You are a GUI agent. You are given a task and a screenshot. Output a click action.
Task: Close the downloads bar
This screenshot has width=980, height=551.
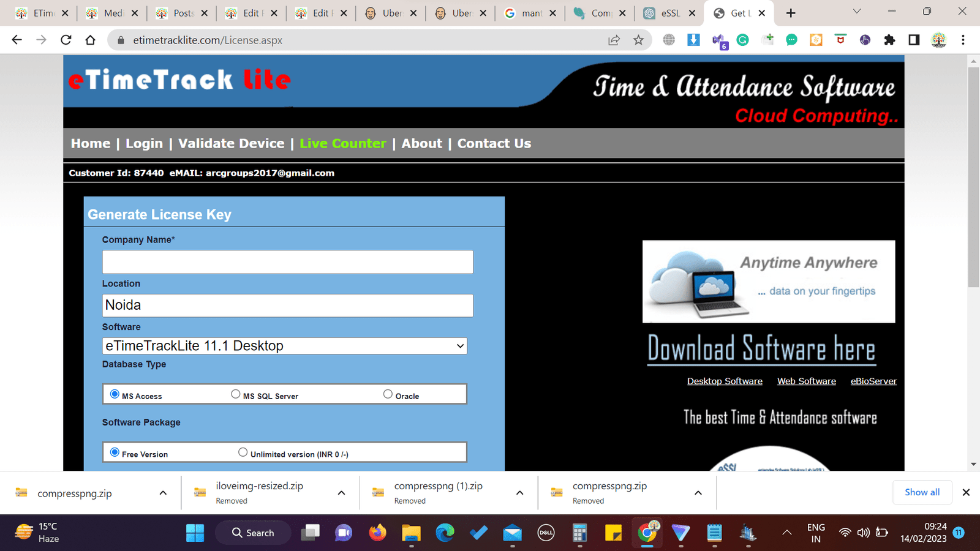[x=966, y=492]
